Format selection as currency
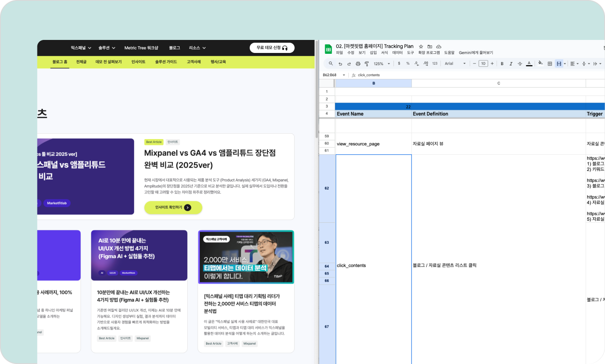Viewport: 605px width, 364px height. (x=399, y=63)
